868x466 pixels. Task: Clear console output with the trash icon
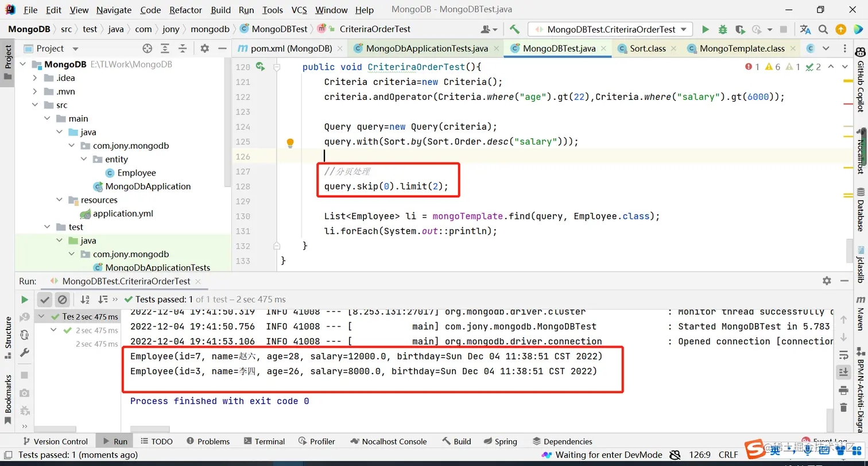pyautogui.click(x=843, y=407)
